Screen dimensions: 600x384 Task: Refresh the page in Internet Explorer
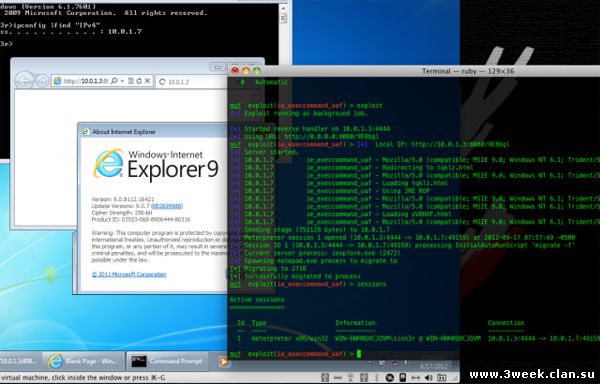[139, 81]
